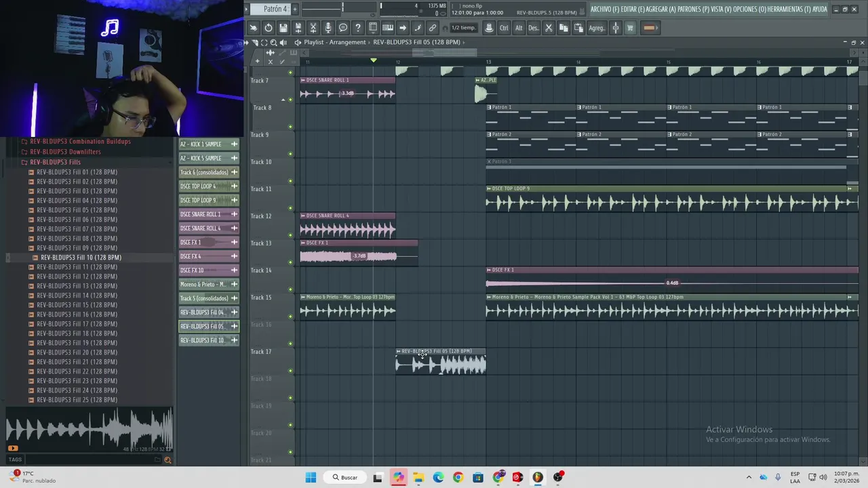Open DSCE TOP LOOP 9 clip menu arrow

point(489,188)
